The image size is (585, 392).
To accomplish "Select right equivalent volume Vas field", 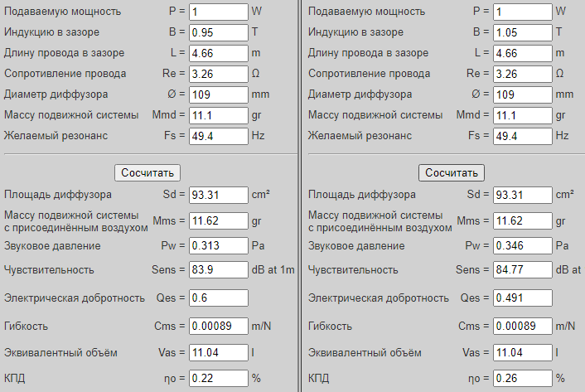I will (522, 353).
